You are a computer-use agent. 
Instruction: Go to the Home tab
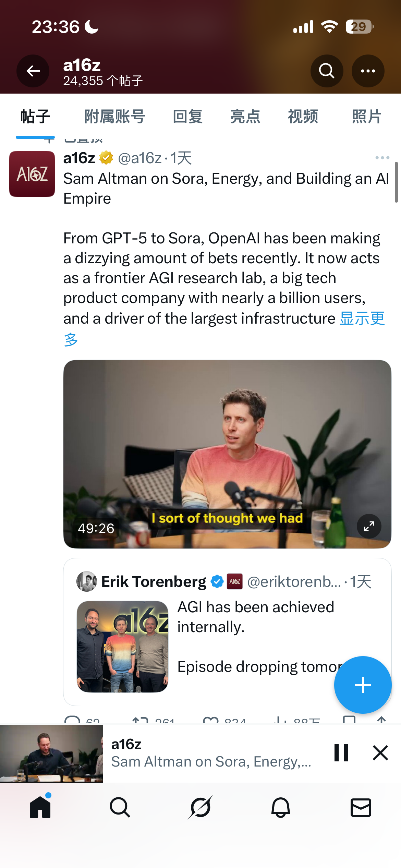[x=40, y=807]
